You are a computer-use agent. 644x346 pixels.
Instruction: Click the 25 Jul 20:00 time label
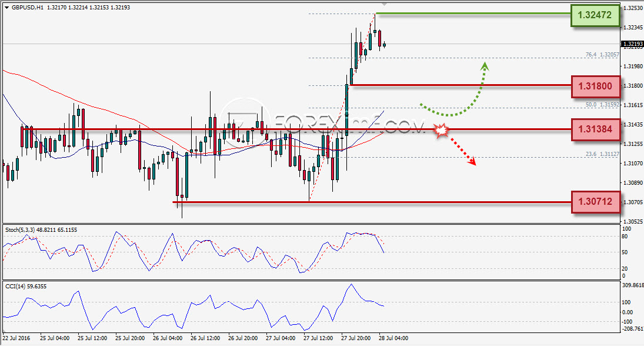130,338
